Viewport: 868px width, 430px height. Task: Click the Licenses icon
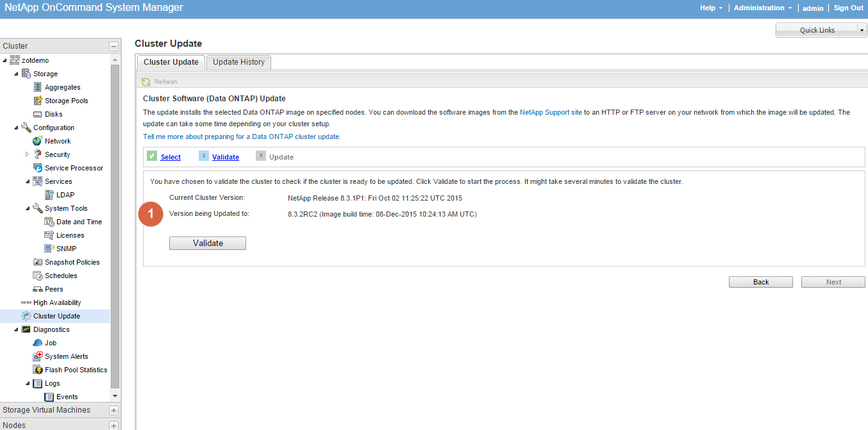[49, 235]
